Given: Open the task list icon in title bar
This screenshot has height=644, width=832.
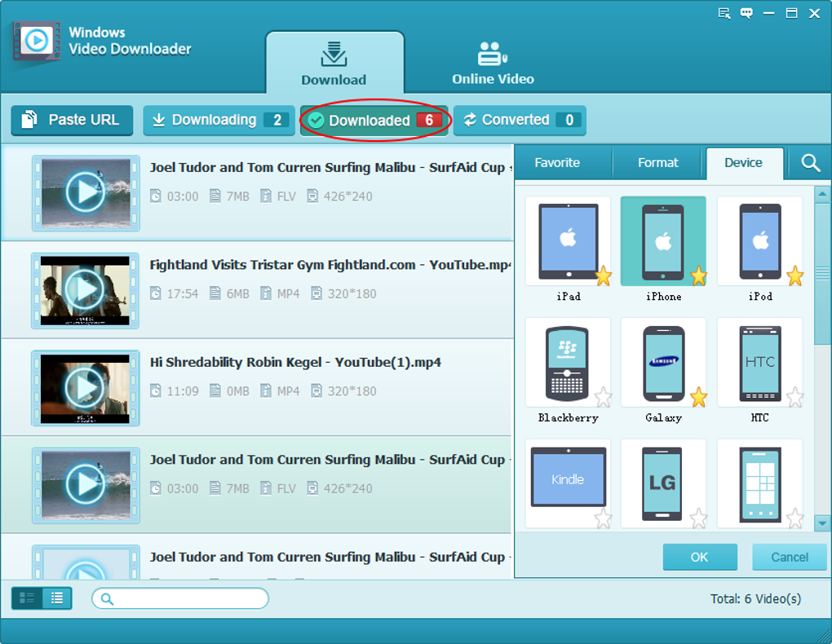Looking at the screenshot, I should click(x=724, y=13).
